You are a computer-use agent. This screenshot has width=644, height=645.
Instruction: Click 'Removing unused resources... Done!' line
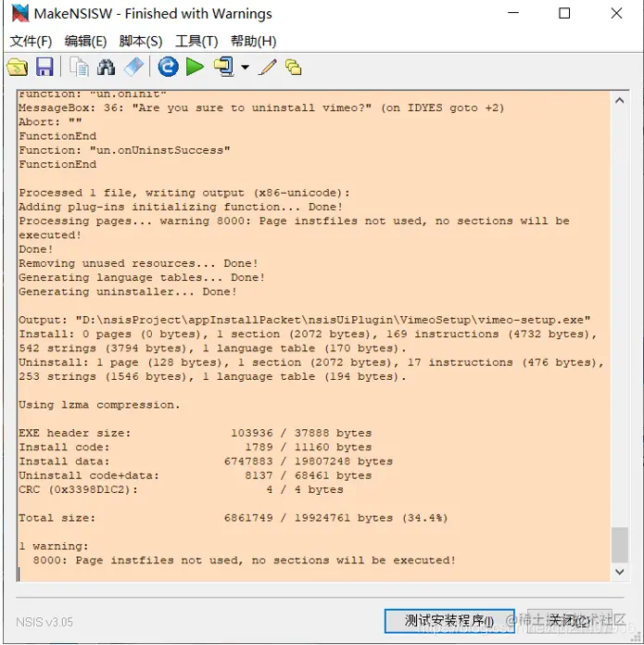(x=138, y=263)
